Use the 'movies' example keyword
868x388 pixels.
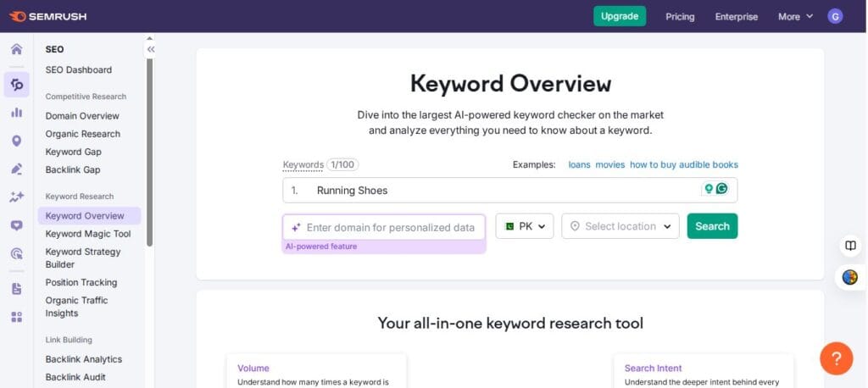tap(610, 165)
